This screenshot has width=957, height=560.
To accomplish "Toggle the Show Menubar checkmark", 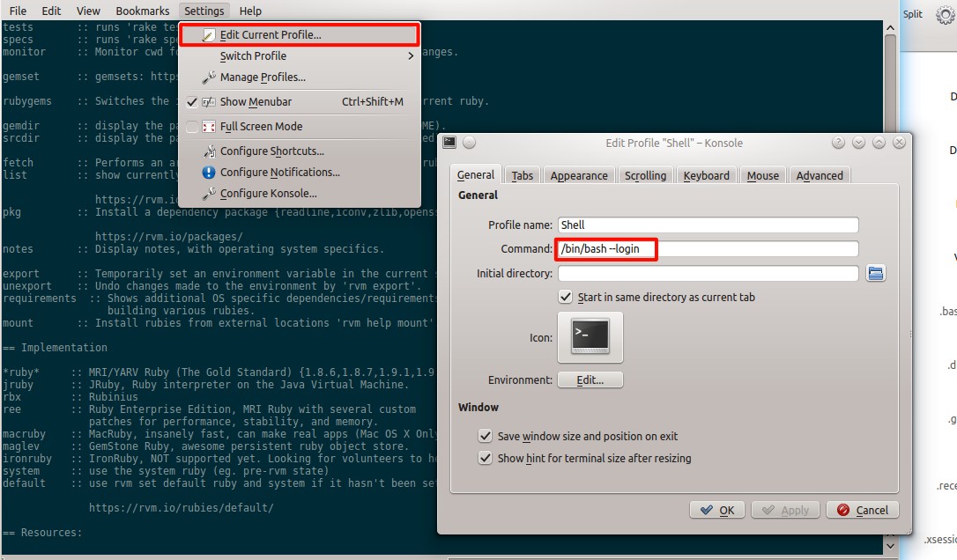I will coord(191,102).
